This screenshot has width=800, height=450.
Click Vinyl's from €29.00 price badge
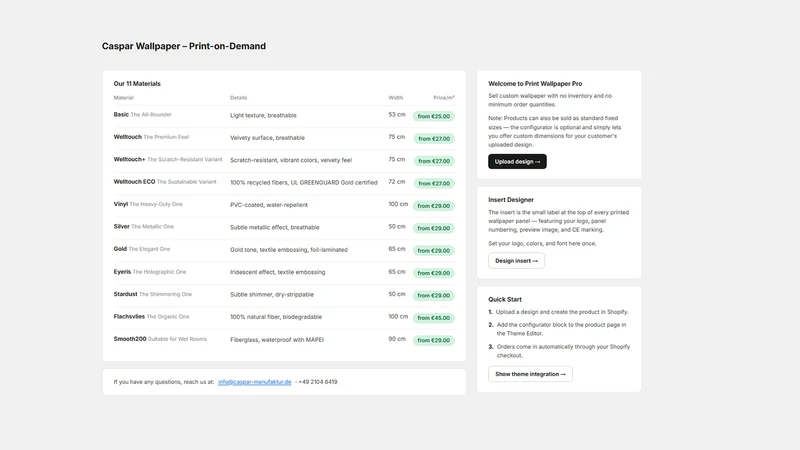[x=434, y=206]
